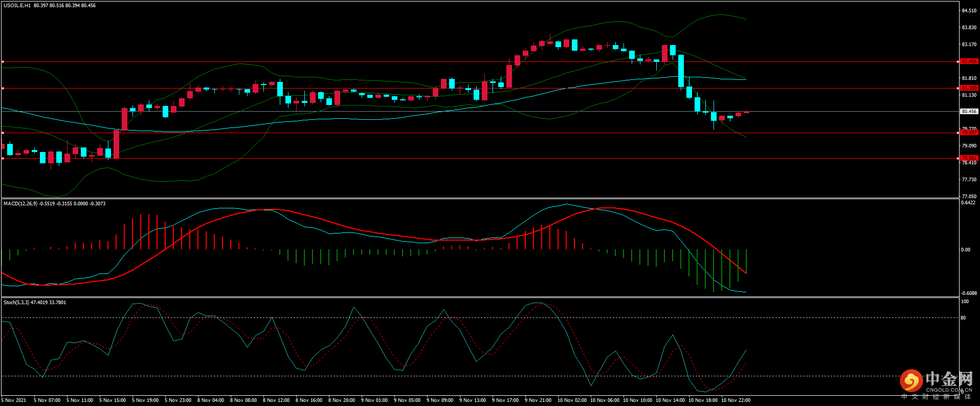Click the 8 Nov 20:00 time label
The image size is (980, 406).
click(x=342, y=400)
